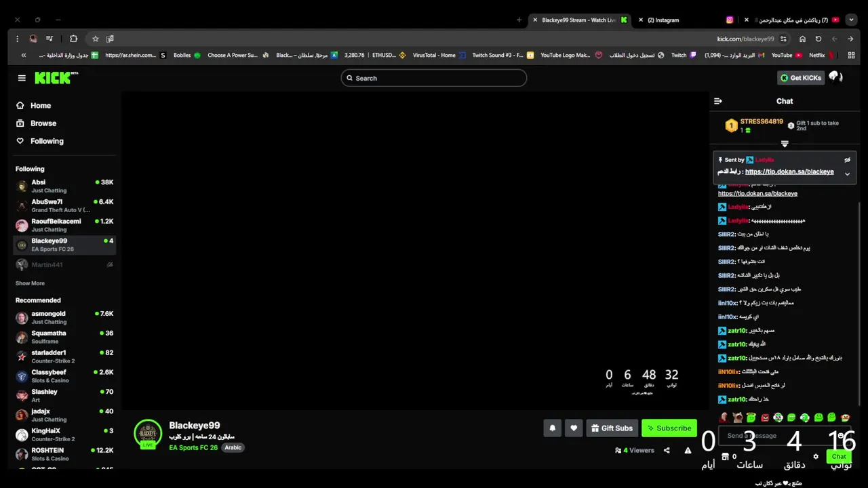The image size is (868, 488).
Task: Click the report warning triangle icon
Action: [688, 450]
